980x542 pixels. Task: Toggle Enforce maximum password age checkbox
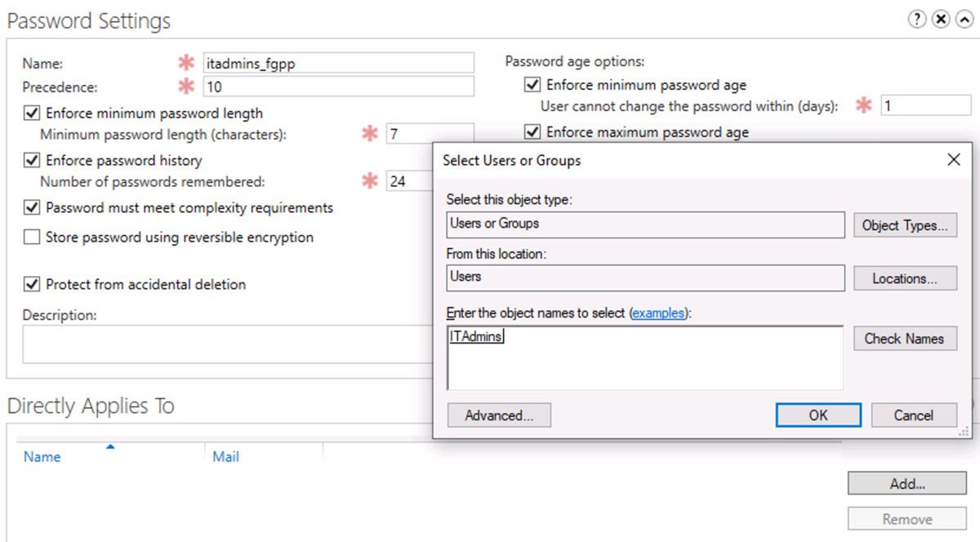tap(532, 132)
